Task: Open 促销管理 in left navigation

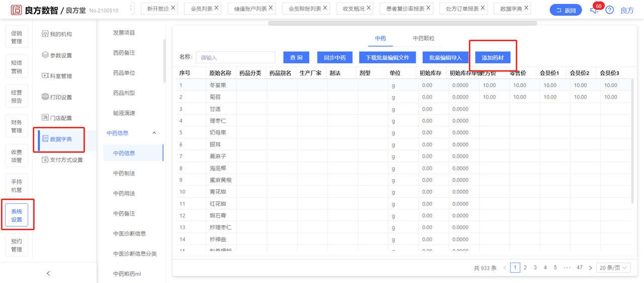Action: click(17, 37)
